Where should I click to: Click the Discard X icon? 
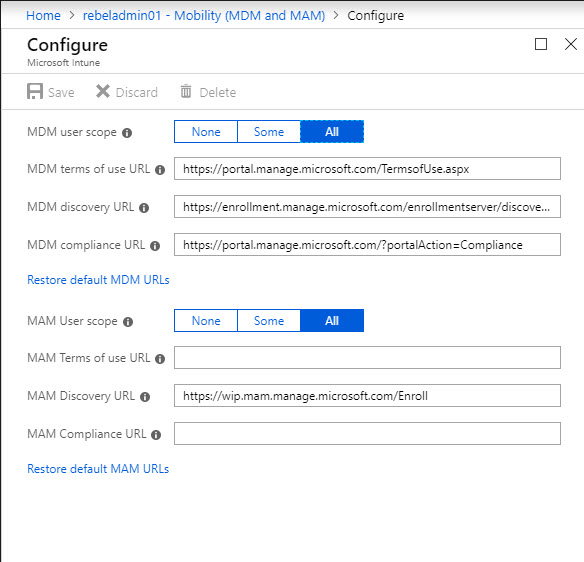point(103,91)
